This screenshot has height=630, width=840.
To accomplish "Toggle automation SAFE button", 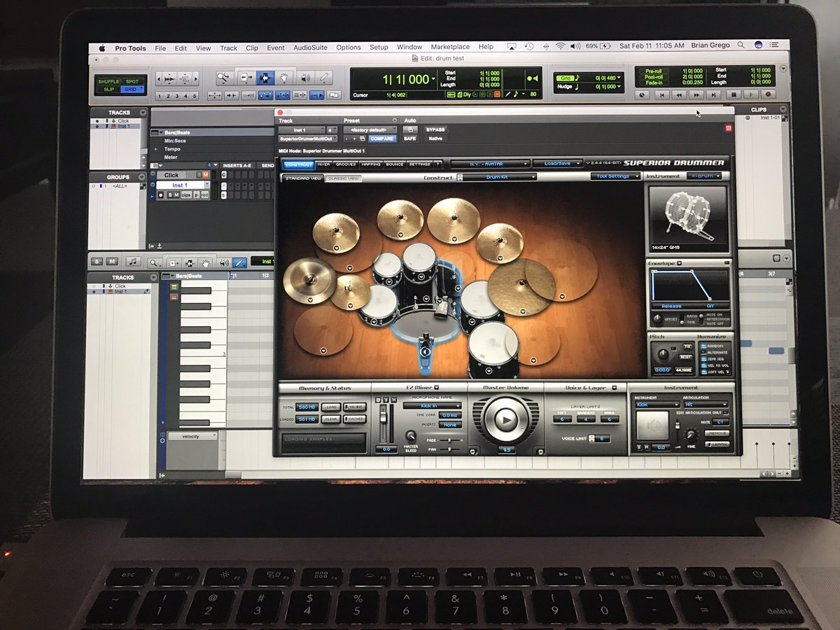I will point(410,139).
